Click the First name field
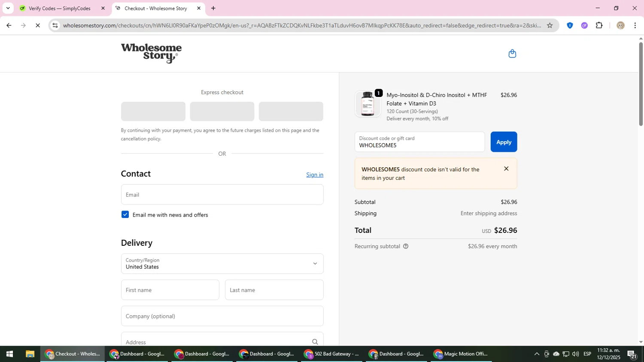Viewport: 644px width, 362px height. pyautogui.click(x=170, y=290)
